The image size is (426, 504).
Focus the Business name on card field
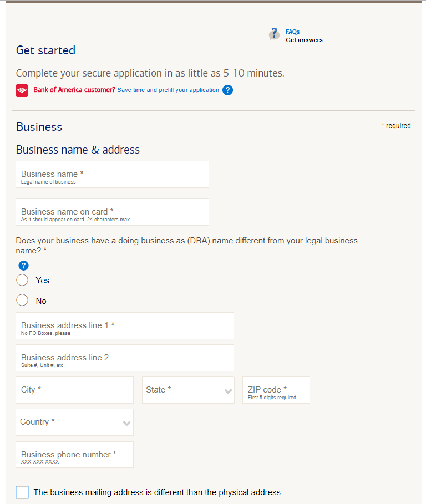112,212
